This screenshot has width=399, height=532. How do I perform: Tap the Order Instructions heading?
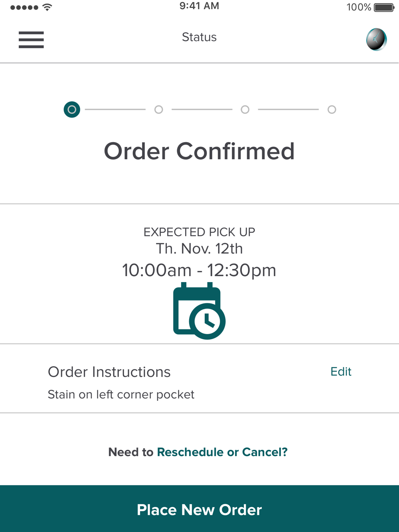[x=109, y=372]
